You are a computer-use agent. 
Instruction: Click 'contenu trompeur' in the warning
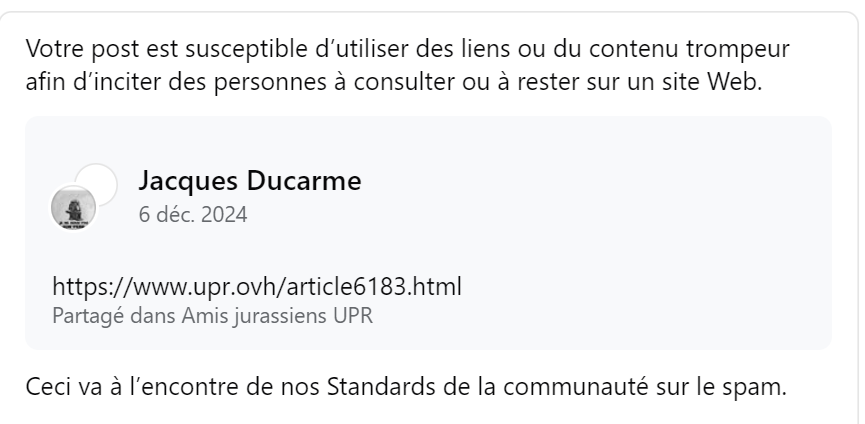tap(689, 49)
